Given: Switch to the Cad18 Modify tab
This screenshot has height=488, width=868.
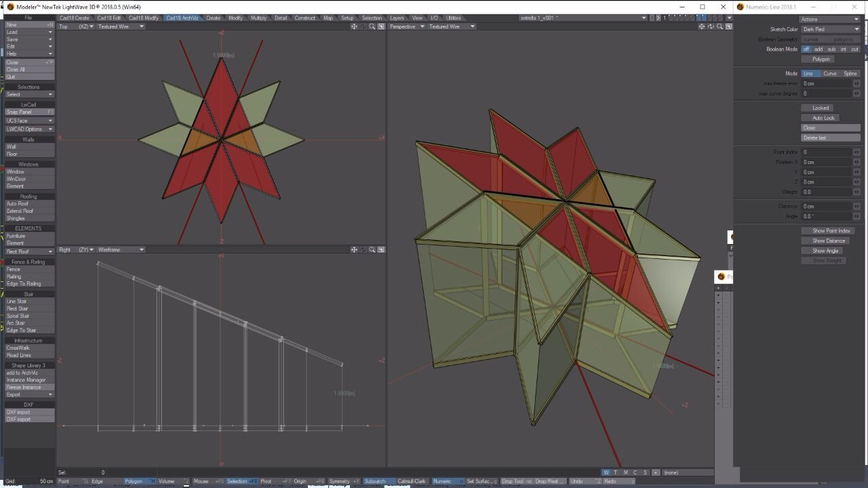Looking at the screenshot, I should click(x=144, y=18).
